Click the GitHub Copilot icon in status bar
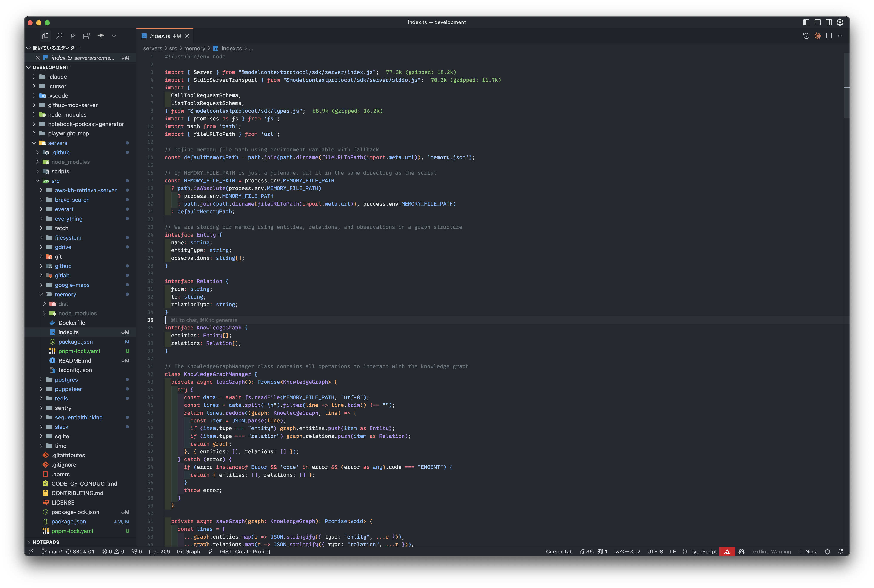 click(x=742, y=551)
